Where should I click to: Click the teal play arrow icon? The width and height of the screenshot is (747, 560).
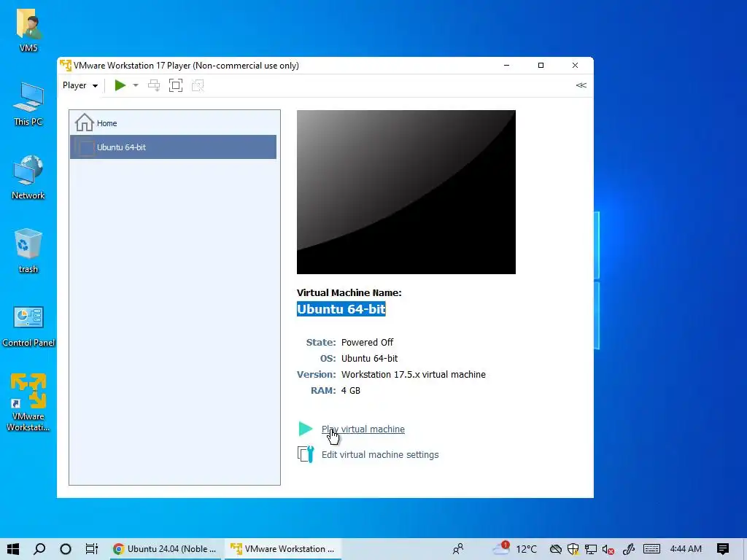[x=306, y=429]
